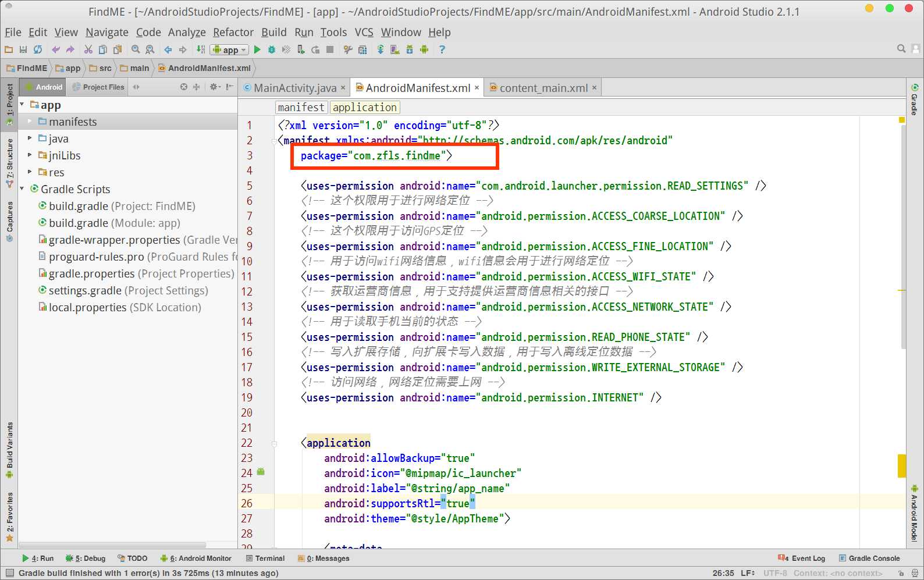The image size is (924, 580).
Task: Click the Stop square icon
Action: click(x=330, y=49)
